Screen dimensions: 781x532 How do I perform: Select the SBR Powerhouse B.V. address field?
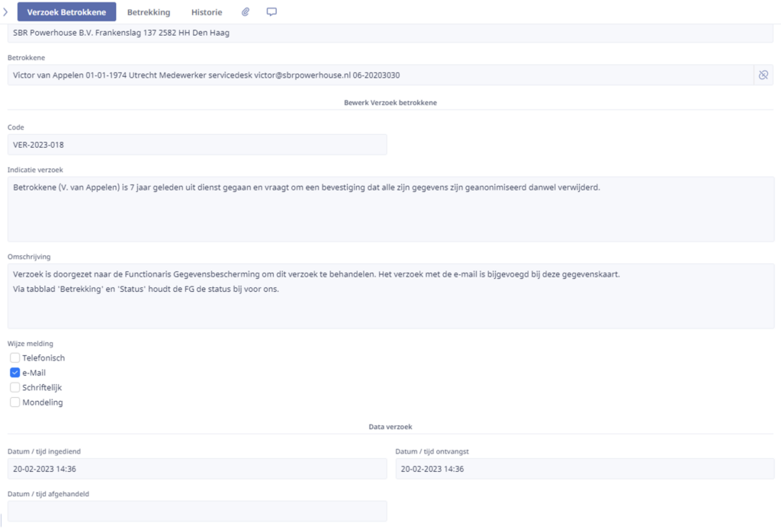point(390,33)
